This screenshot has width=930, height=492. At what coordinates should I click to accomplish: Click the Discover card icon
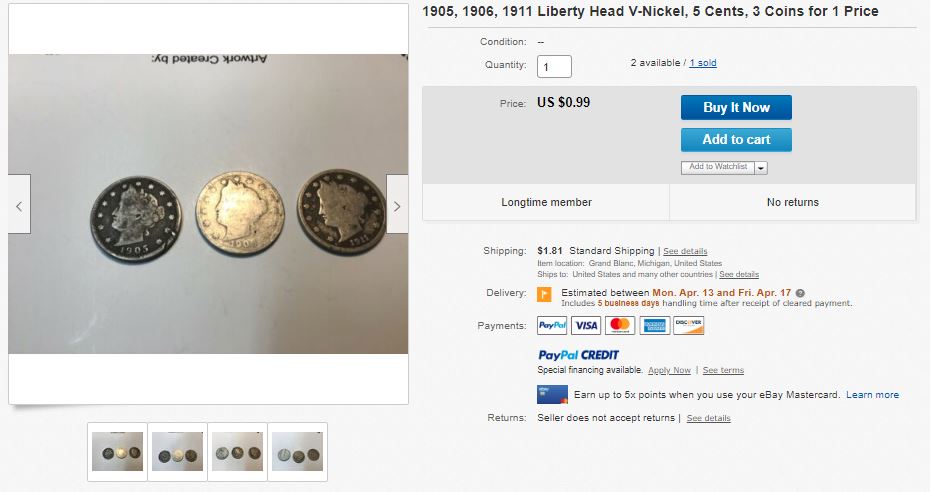tap(689, 325)
